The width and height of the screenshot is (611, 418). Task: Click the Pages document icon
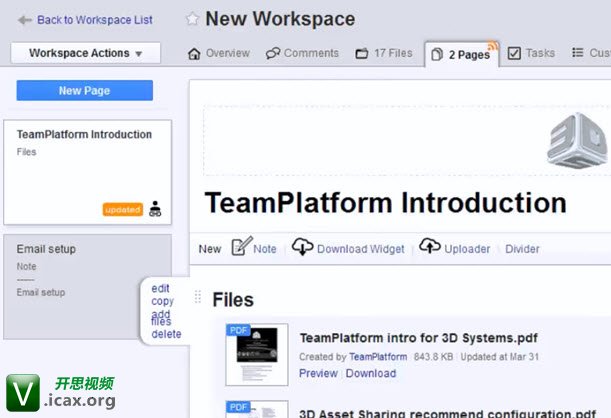click(x=437, y=54)
